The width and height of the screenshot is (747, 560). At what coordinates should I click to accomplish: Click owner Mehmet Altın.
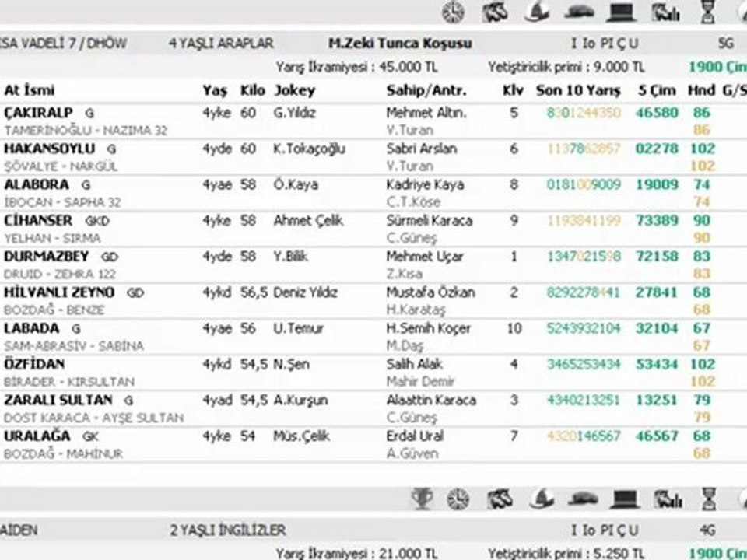coord(426,113)
